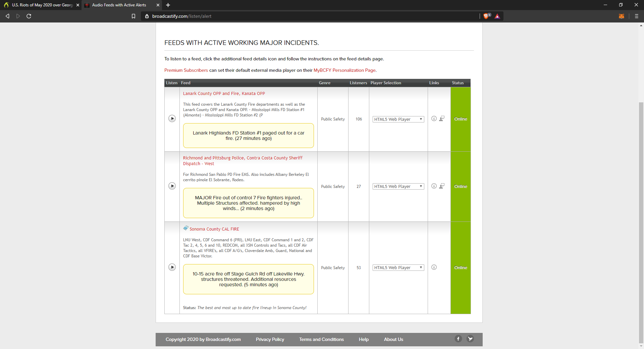Click Online status for Richmond feed

tap(461, 187)
